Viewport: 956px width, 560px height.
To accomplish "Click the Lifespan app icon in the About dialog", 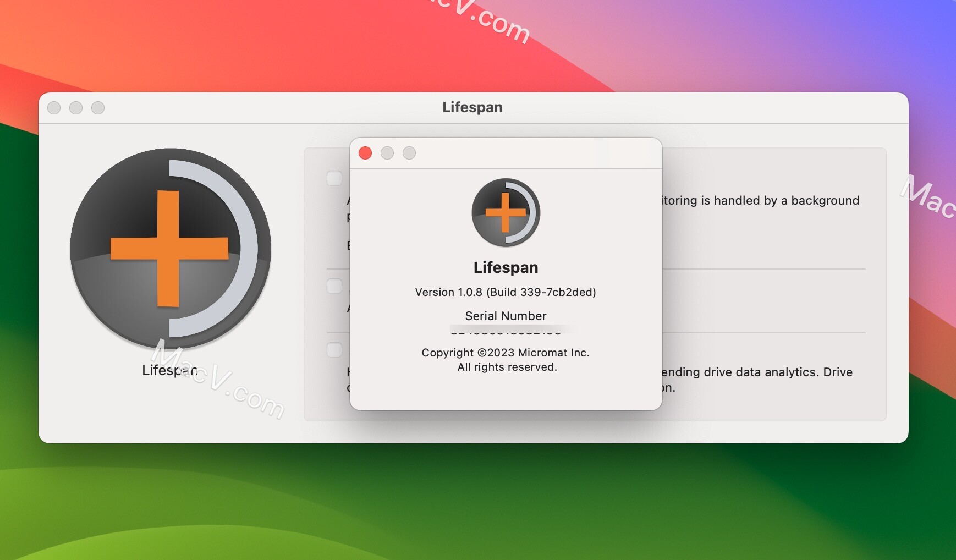I will [x=506, y=212].
